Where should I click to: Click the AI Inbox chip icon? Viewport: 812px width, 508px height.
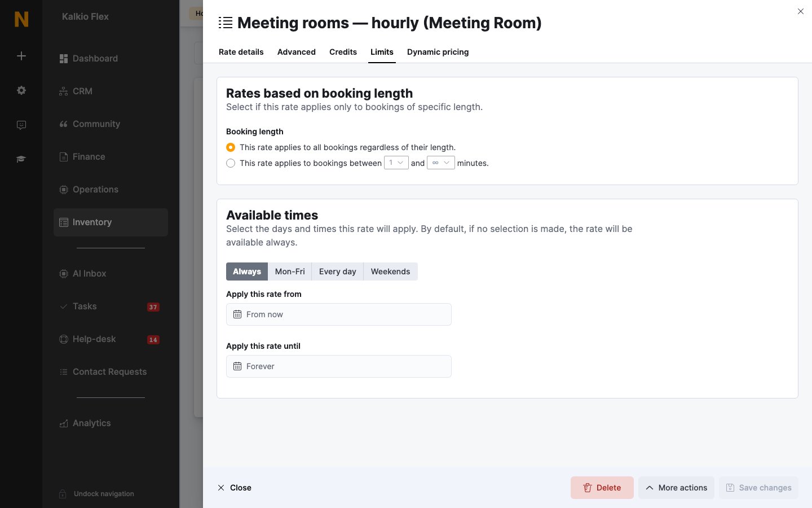tap(64, 274)
